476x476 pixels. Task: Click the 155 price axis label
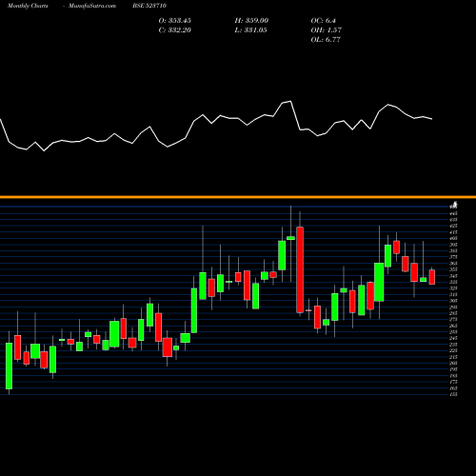click(x=453, y=394)
